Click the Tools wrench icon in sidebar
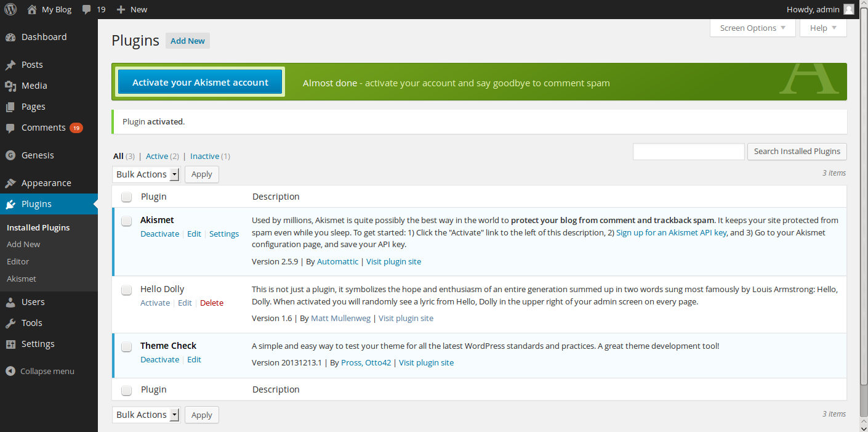Viewport: 868px width, 432px height. [x=10, y=323]
